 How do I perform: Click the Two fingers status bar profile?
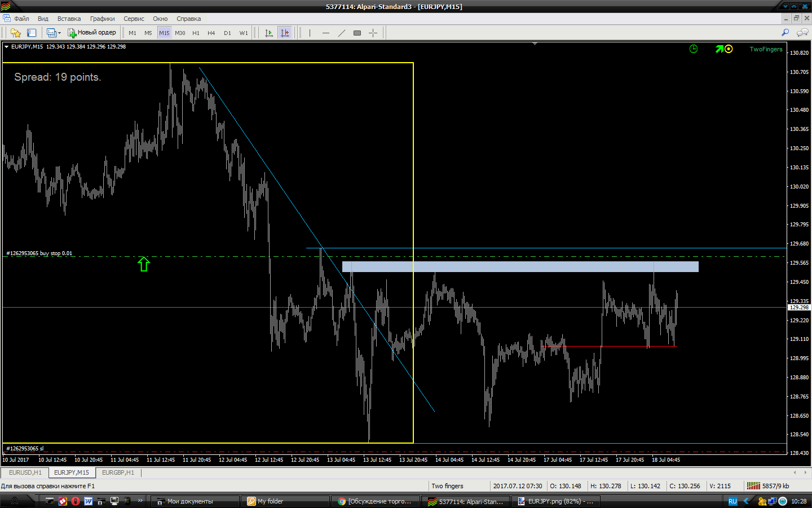point(447,486)
